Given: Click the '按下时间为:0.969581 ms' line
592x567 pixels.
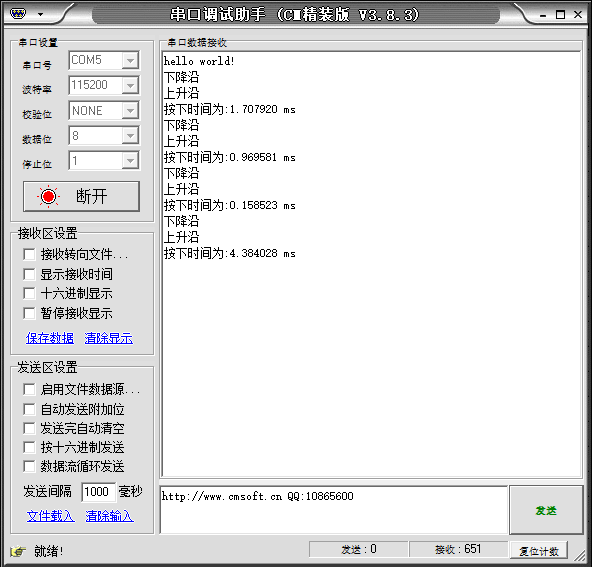Looking at the screenshot, I should pyautogui.click(x=230, y=157).
